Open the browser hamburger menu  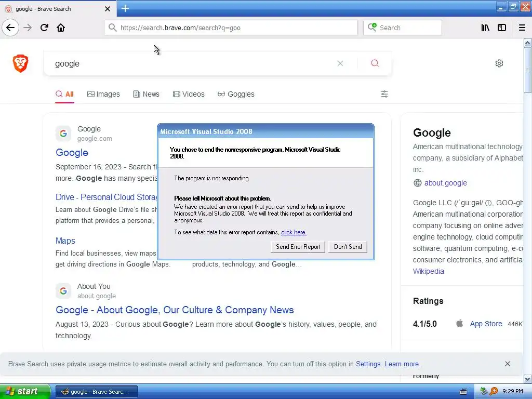point(522,28)
